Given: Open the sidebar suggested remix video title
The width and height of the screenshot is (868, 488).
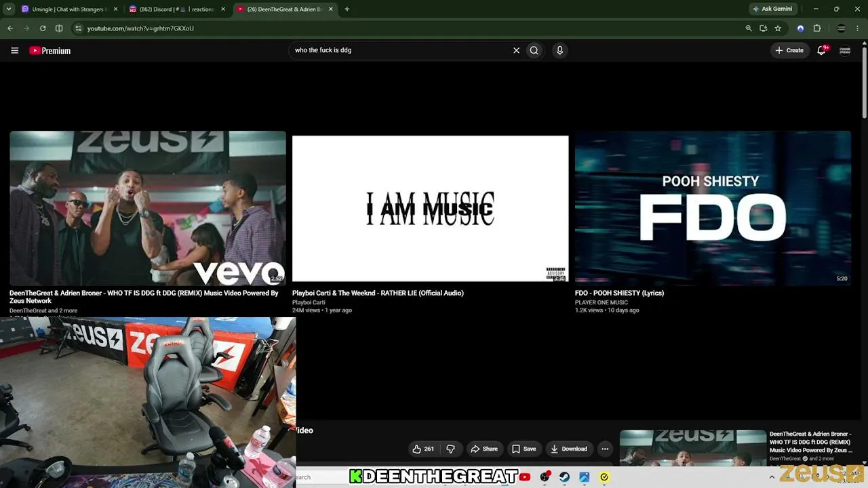Looking at the screenshot, I should pyautogui.click(x=811, y=442).
